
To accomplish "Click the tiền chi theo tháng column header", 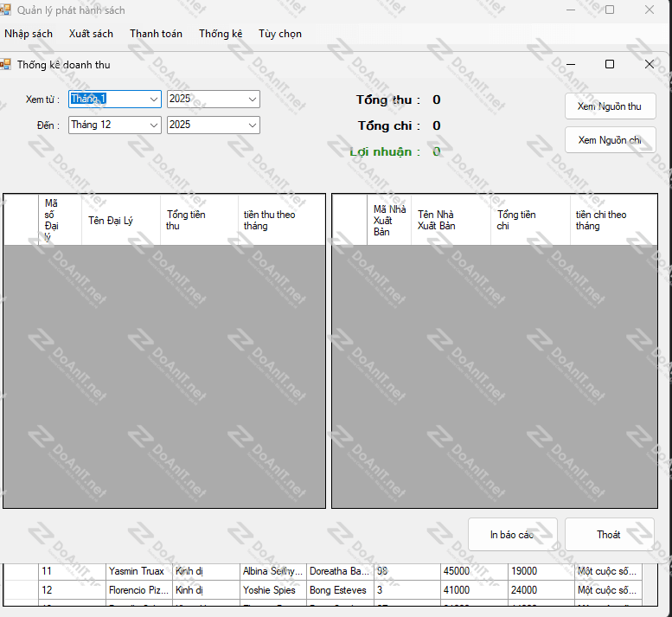I will coord(614,220).
